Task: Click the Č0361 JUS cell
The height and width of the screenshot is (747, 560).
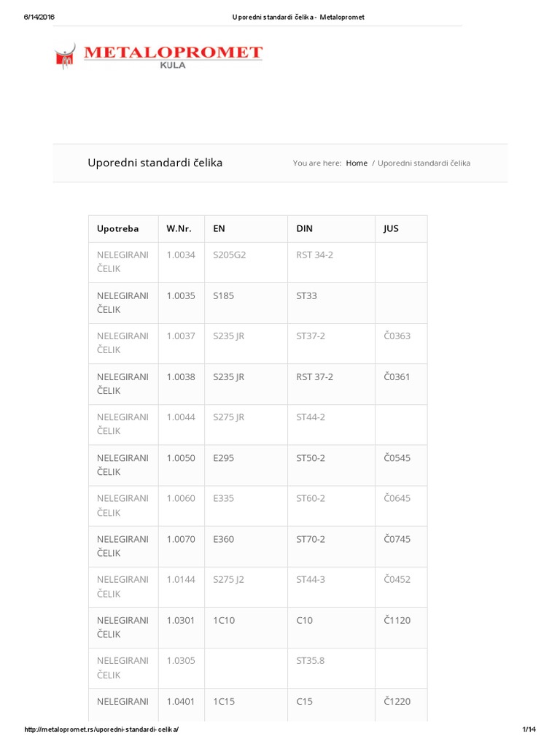Action: 397,377
